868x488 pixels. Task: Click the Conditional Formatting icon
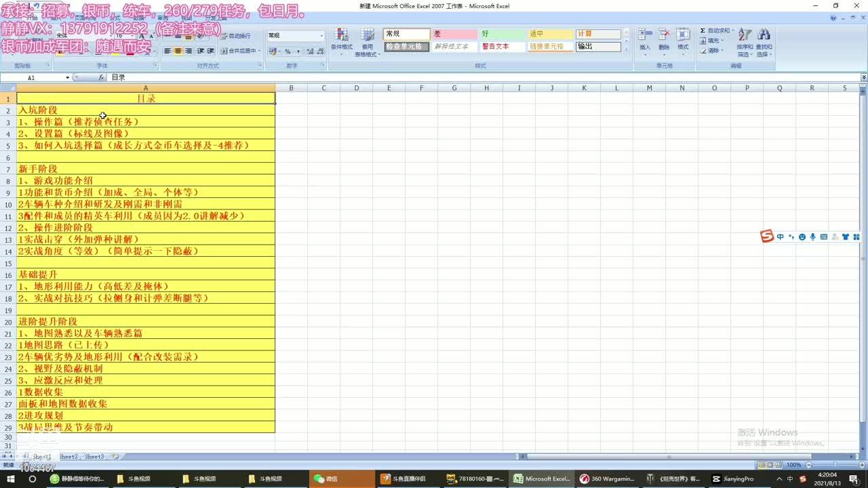[341, 37]
